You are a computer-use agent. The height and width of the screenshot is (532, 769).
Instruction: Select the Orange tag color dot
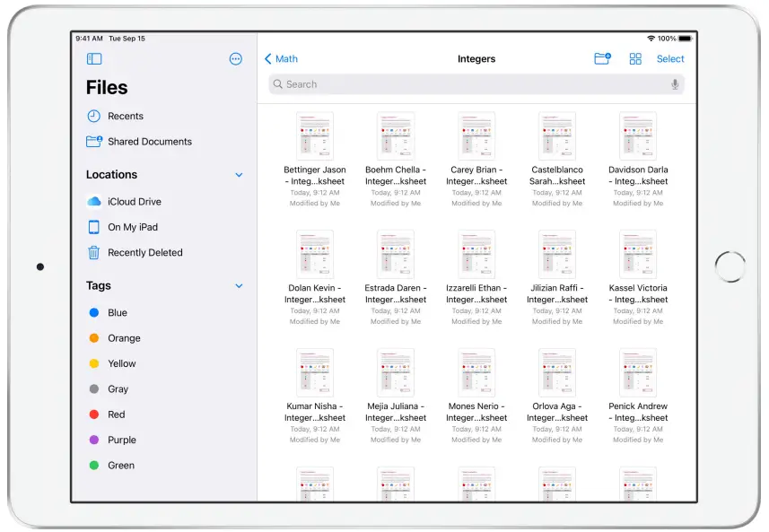pyautogui.click(x=94, y=338)
